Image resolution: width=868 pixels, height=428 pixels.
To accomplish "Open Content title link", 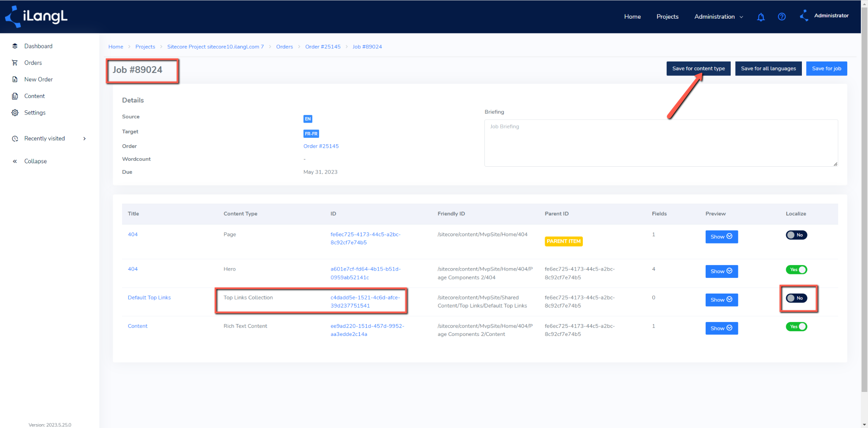I will pos(138,326).
